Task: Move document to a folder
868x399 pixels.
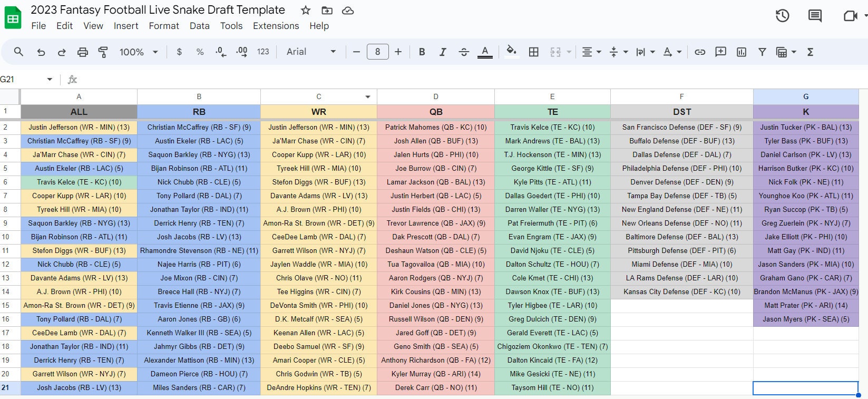Action: click(327, 11)
